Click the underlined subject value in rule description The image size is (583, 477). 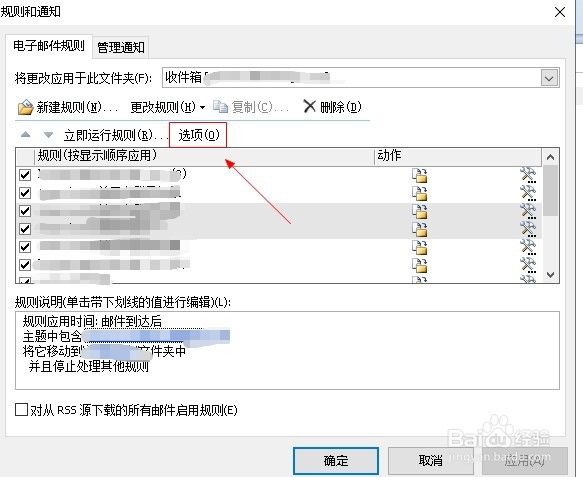tap(156, 336)
